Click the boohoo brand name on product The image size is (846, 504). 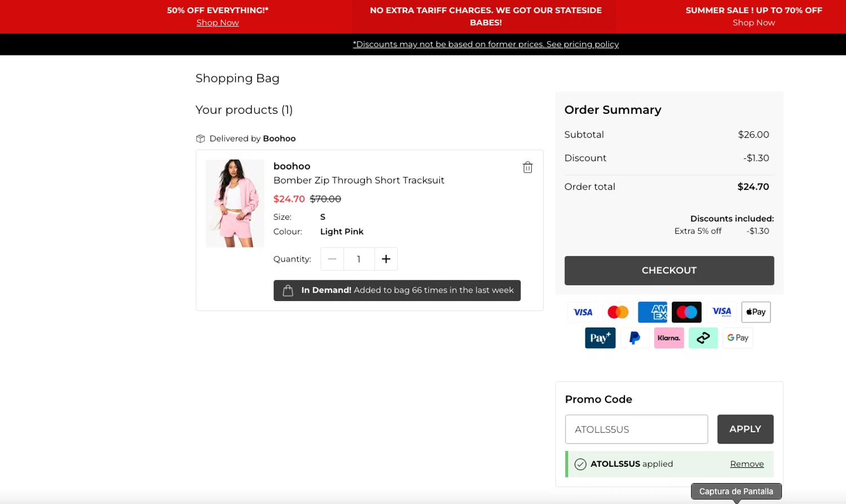(x=292, y=166)
